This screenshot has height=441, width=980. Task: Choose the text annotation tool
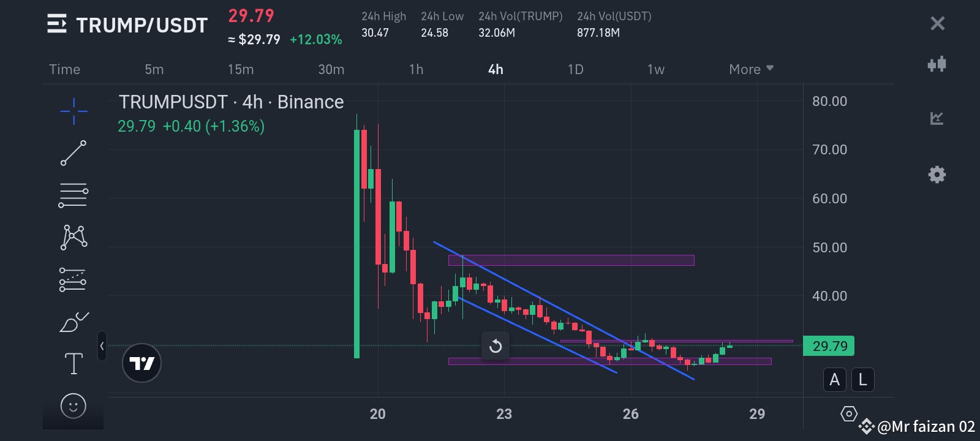(x=73, y=363)
